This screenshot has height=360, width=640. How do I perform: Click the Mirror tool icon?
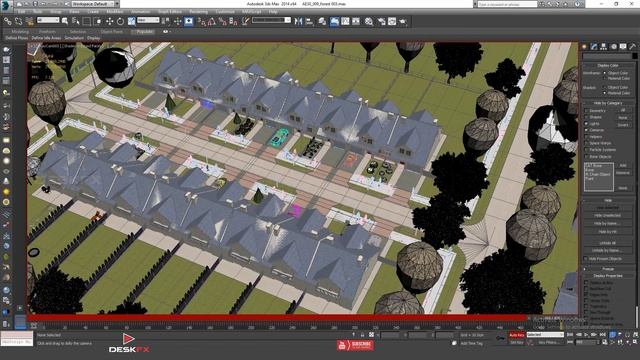click(298, 21)
